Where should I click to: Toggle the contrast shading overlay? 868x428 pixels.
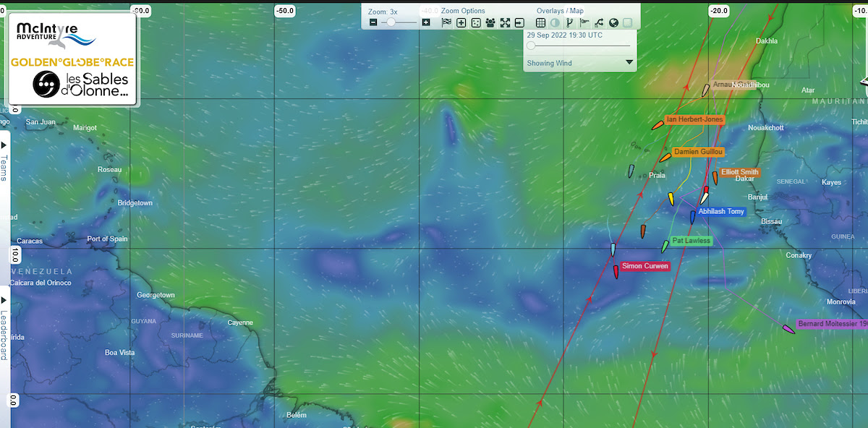[x=554, y=22]
